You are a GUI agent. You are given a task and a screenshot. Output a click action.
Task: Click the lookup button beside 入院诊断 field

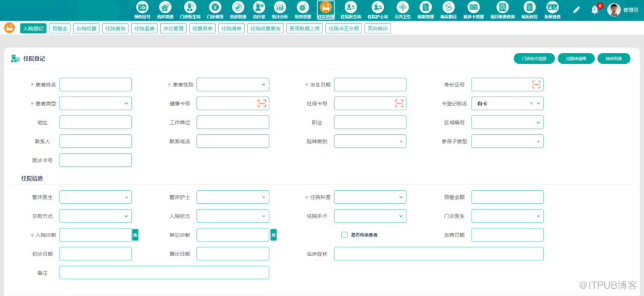click(135, 235)
